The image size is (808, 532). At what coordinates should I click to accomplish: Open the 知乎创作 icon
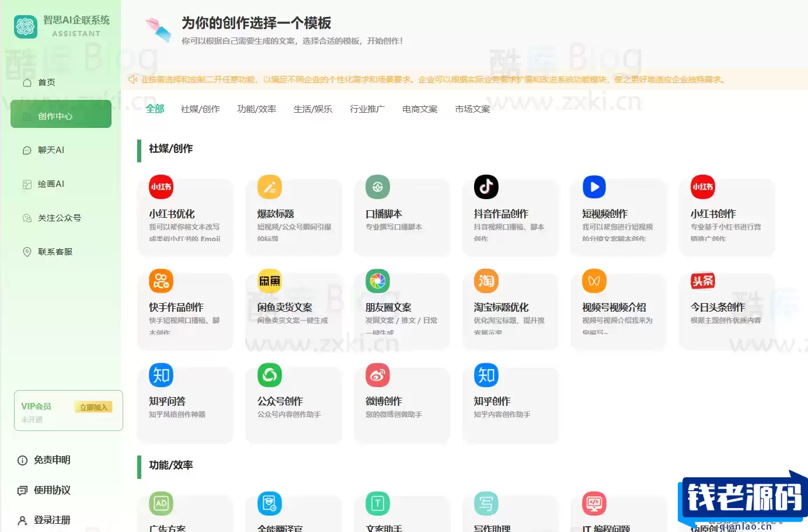click(486, 375)
